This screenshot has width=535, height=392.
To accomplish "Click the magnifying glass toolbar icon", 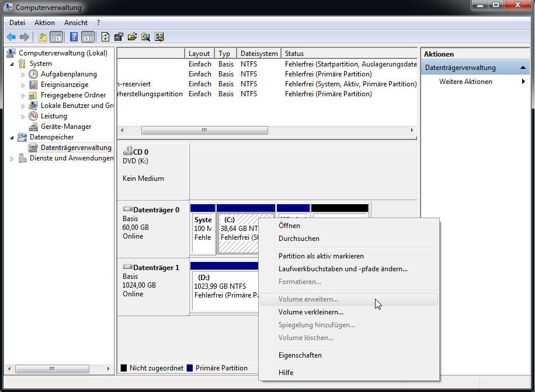I will click(145, 37).
